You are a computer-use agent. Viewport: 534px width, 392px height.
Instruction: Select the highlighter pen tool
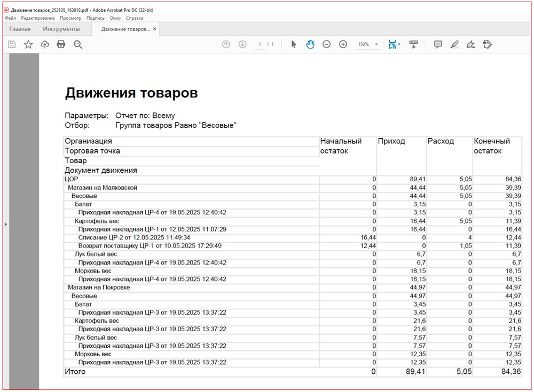[454, 44]
